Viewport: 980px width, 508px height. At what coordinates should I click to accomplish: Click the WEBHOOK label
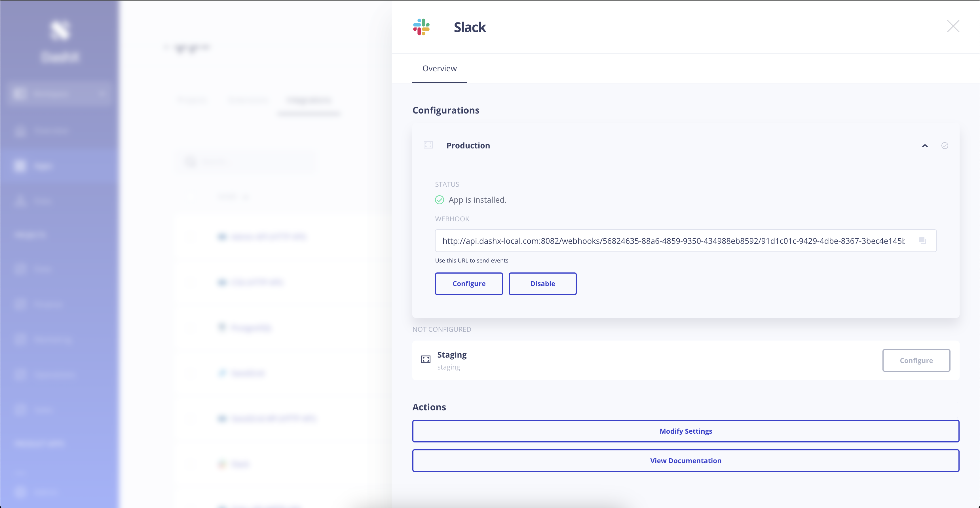point(452,219)
